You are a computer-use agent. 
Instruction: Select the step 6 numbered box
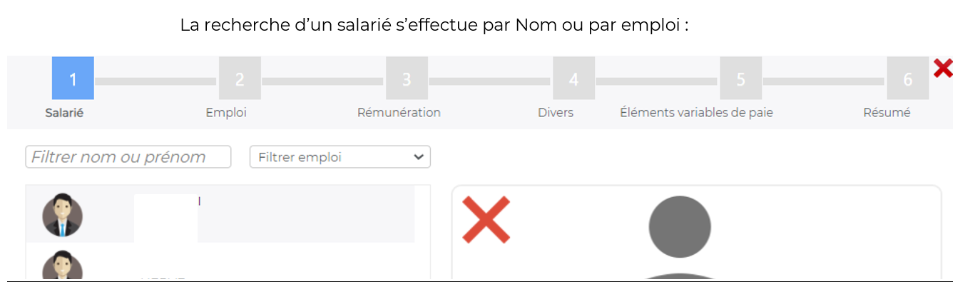[907, 79]
